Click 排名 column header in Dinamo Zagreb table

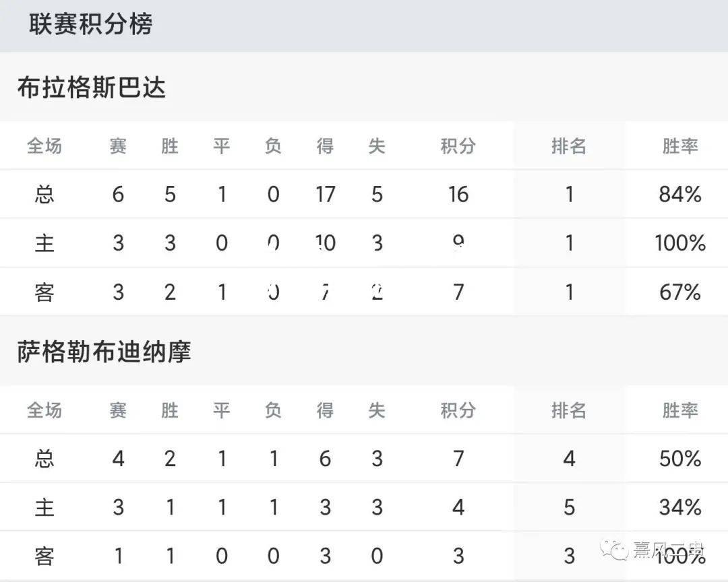click(x=569, y=410)
